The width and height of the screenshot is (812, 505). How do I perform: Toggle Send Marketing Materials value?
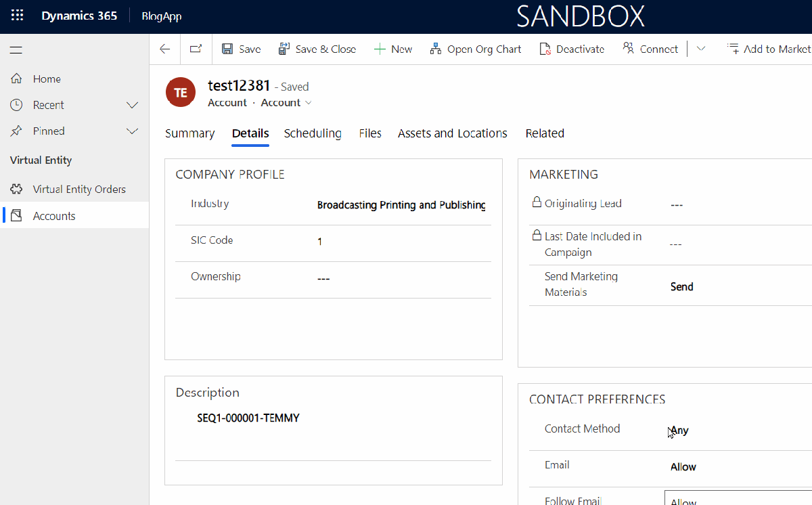pyautogui.click(x=682, y=286)
